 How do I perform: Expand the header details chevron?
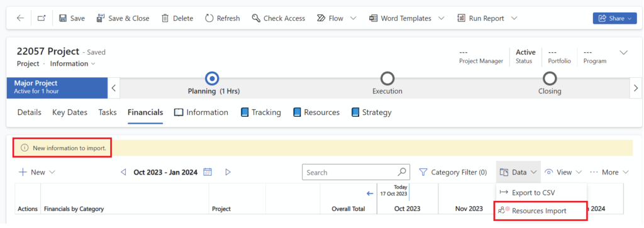(x=623, y=53)
